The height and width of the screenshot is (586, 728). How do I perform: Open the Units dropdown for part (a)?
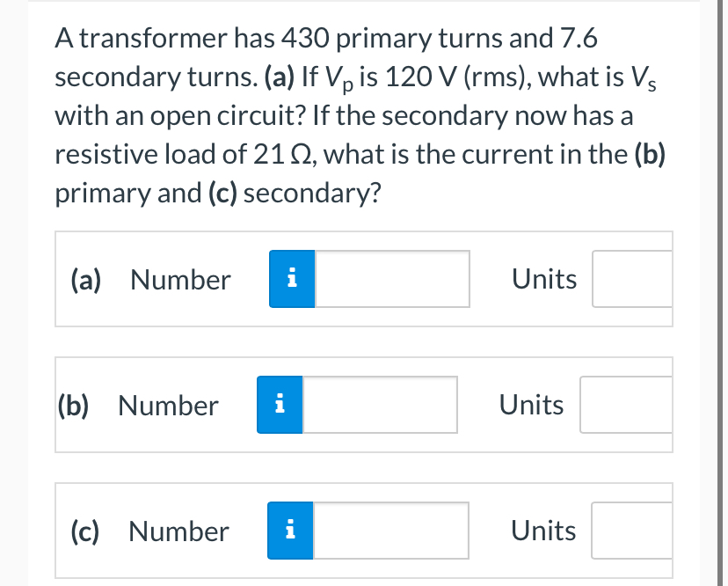click(x=633, y=279)
